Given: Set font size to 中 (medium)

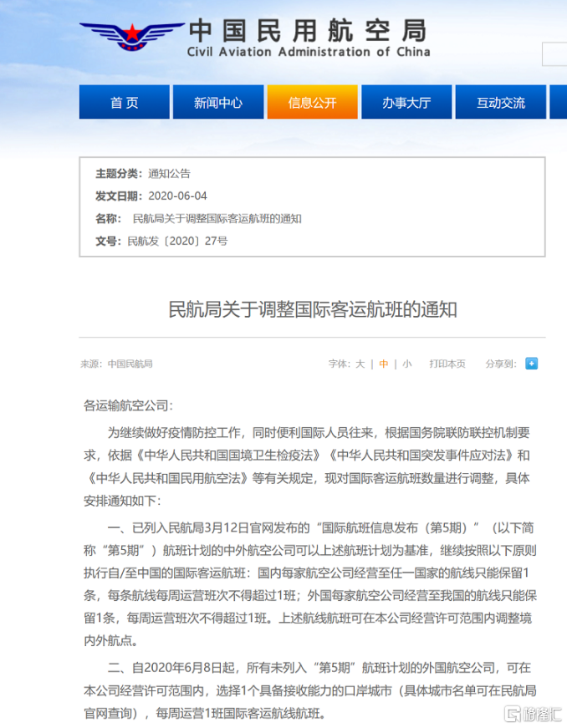Looking at the screenshot, I should point(384,364).
